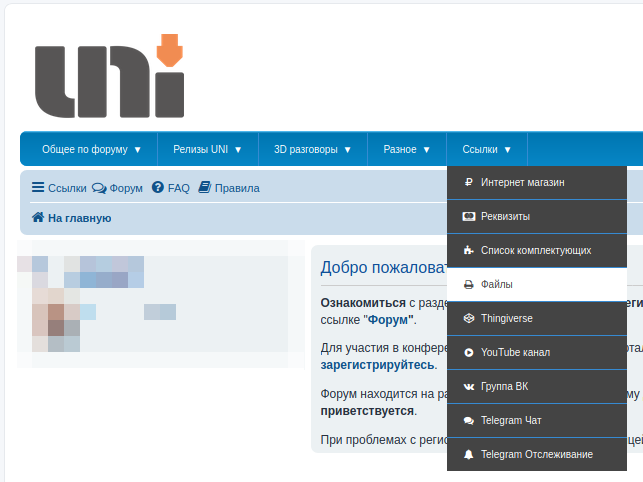This screenshot has width=643, height=482.
Task: Click the cube icon beside Thingiverse
Action: coord(469,318)
